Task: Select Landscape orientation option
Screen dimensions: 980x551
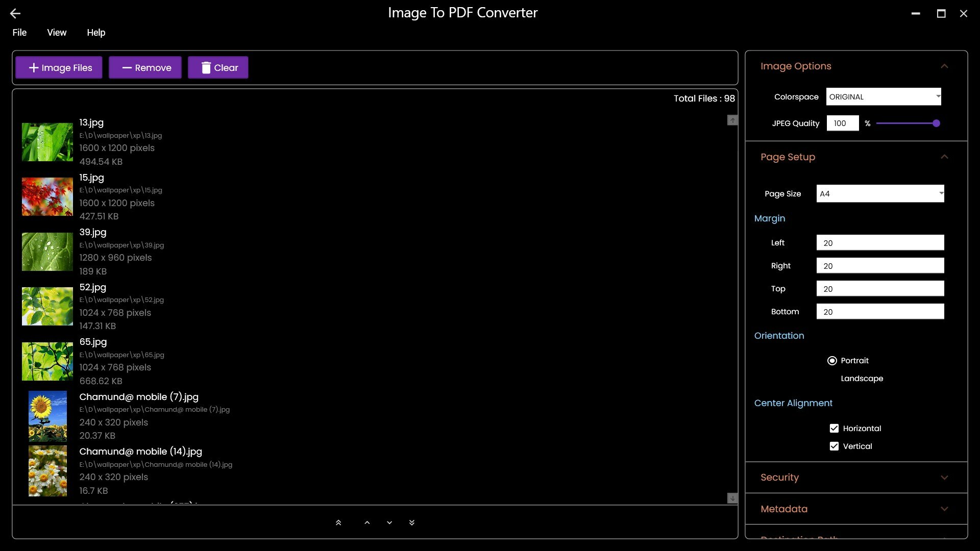Action: point(862,379)
